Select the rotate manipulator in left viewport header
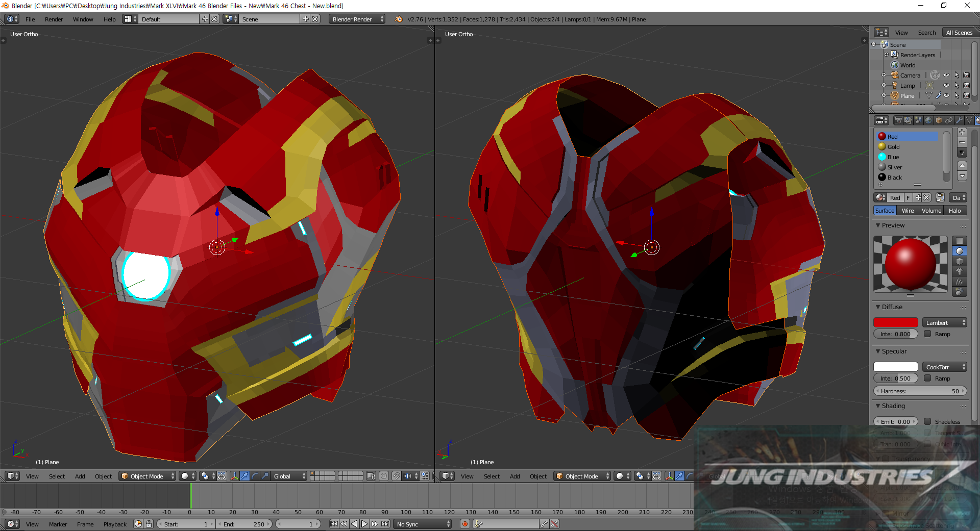 (255, 476)
